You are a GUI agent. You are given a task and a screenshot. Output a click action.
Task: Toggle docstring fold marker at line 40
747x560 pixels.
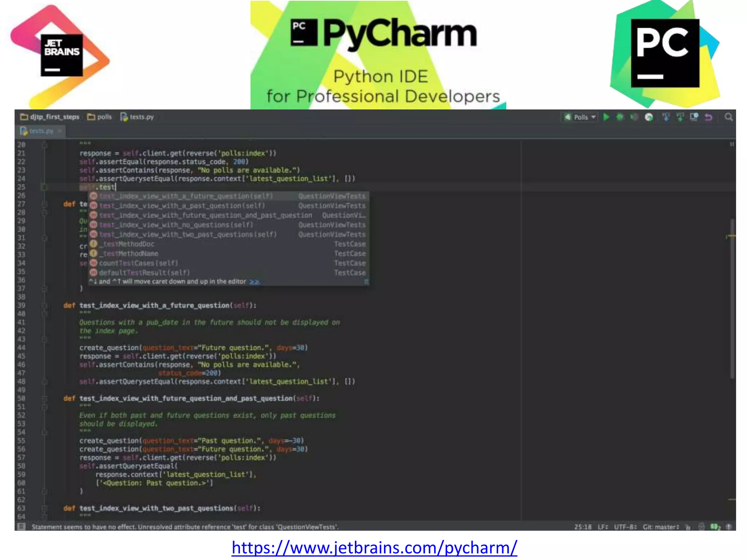(44, 314)
